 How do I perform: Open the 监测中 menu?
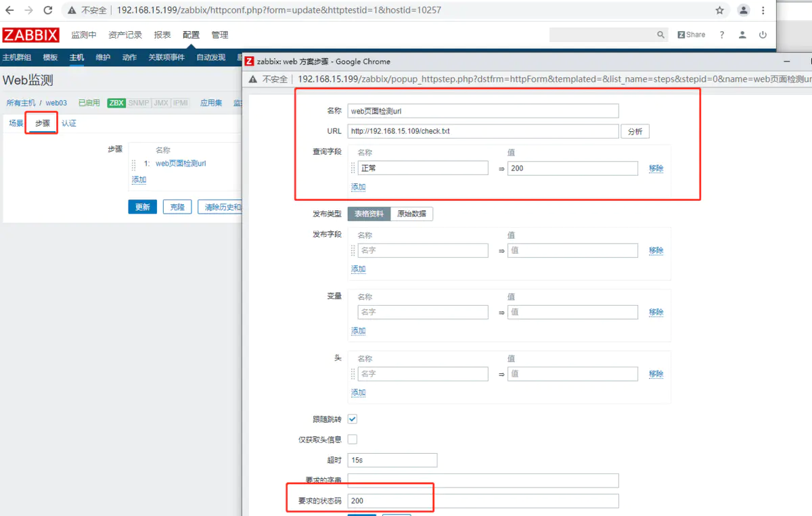(x=84, y=35)
